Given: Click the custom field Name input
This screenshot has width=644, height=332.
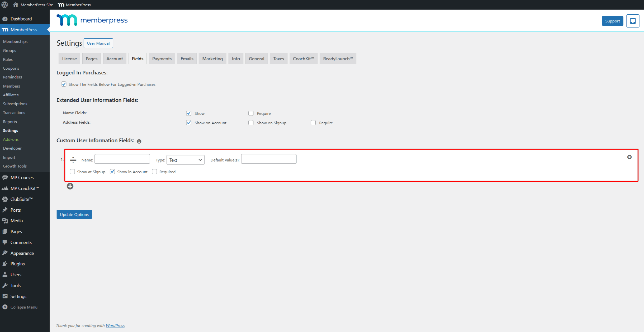Looking at the screenshot, I should pos(122,159).
